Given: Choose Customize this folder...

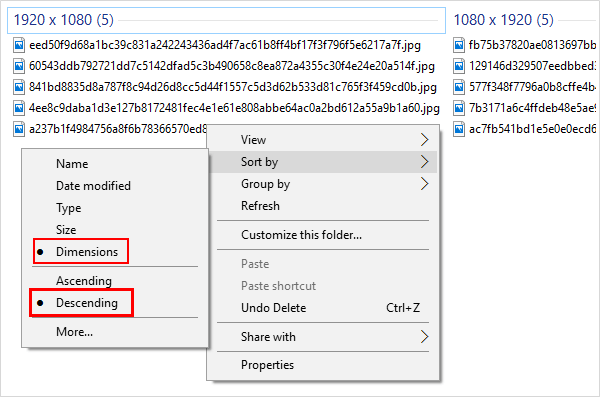Looking at the screenshot, I should point(323,235).
